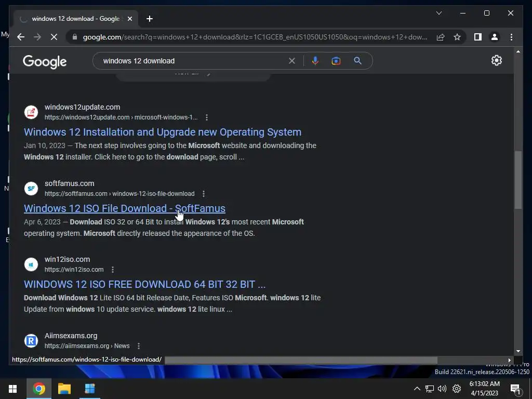Image resolution: width=532 pixels, height=399 pixels.
Task: Select the 'windows 12 download - Google' tab
Action: [76, 19]
